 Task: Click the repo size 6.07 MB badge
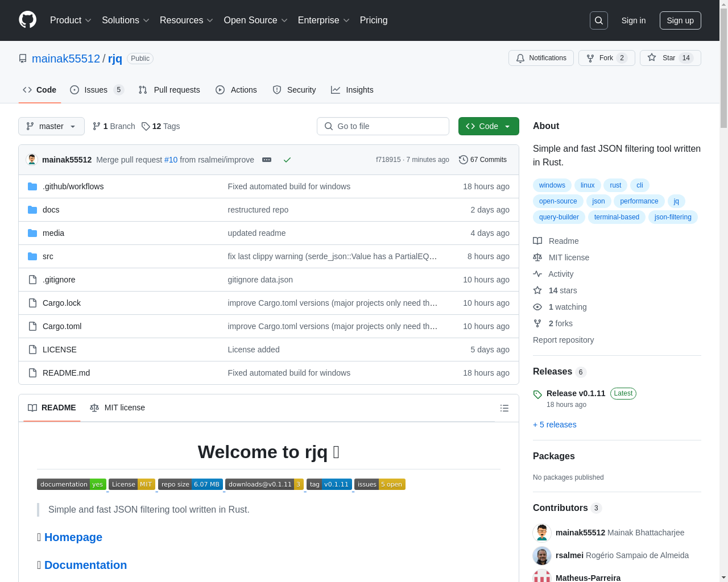[191, 484]
